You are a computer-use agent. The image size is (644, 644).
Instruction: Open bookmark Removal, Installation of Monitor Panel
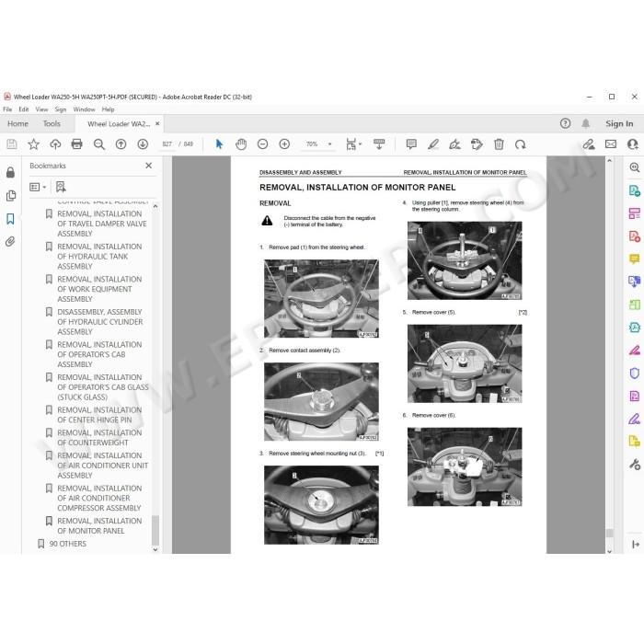[99, 525]
